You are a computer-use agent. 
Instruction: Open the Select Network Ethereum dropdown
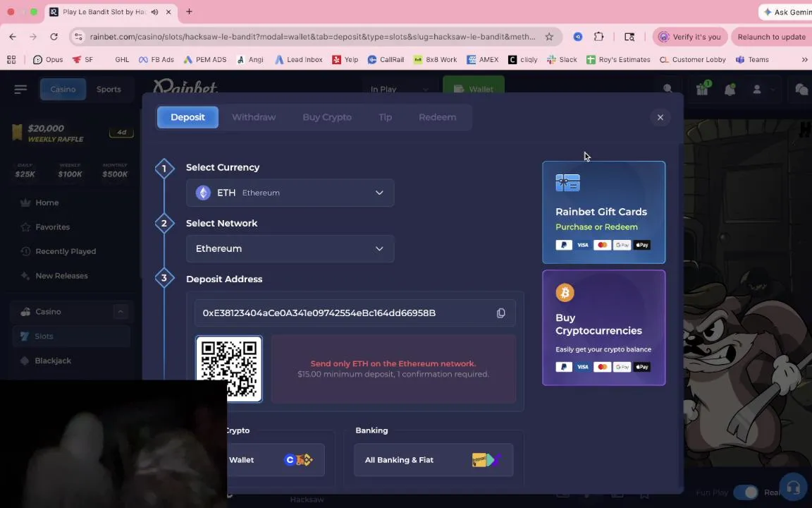pyautogui.click(x=290, y=249)
